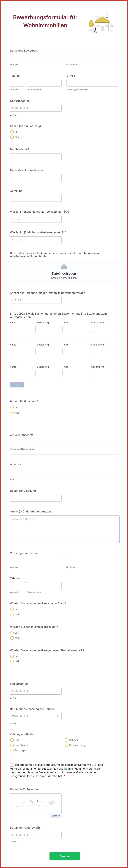Focus the jährliches Nettoeinkommen field
The image size is (128, 868).
pyautogui.click(x=36, y=240)
